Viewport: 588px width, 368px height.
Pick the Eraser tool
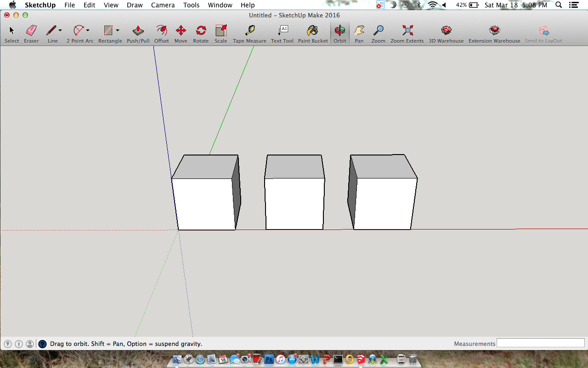pyautogui.click(x=31, y=34)
